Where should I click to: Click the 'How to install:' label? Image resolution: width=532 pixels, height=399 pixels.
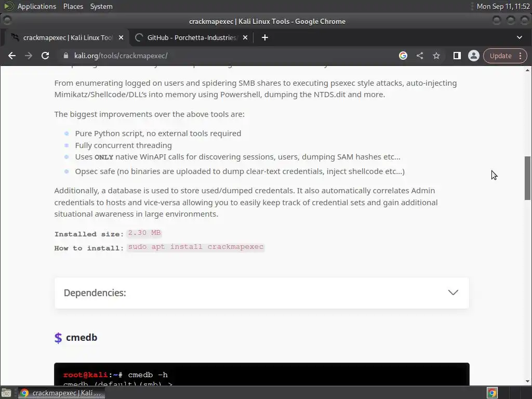point(89,248)
